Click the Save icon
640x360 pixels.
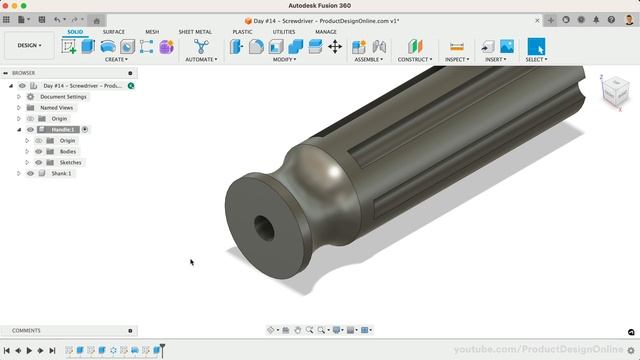coord(42,20)
